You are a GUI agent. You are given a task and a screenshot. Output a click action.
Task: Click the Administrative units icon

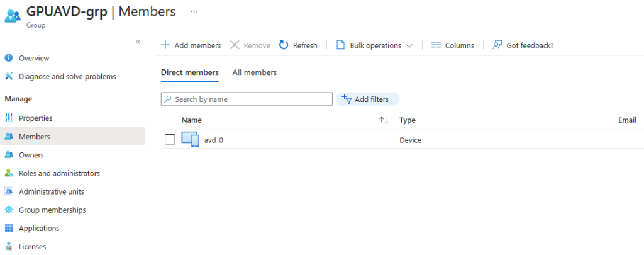[9, 191]
